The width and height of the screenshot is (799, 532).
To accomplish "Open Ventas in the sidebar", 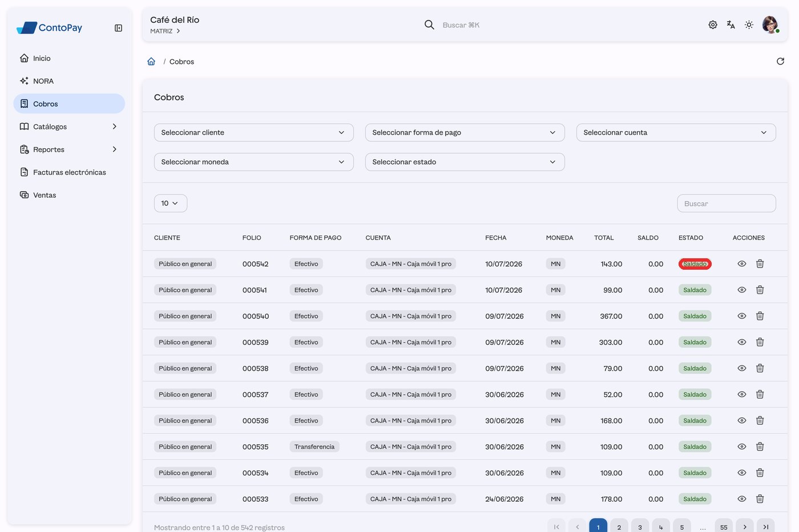I will click(69, 195).
